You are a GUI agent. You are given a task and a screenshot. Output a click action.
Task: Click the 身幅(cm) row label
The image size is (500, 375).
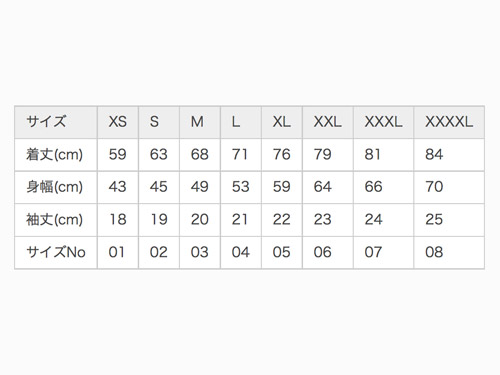(56, 187)
